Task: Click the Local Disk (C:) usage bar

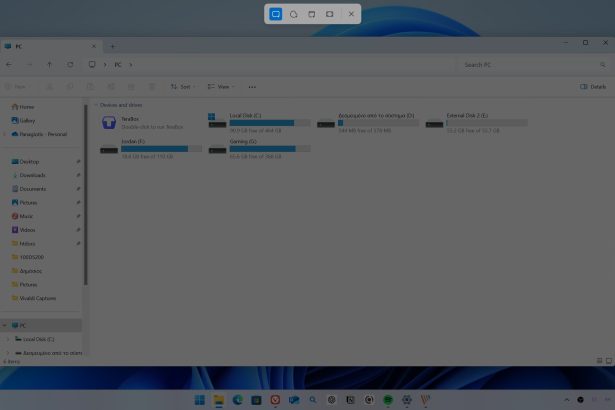Action: point(270,123)
